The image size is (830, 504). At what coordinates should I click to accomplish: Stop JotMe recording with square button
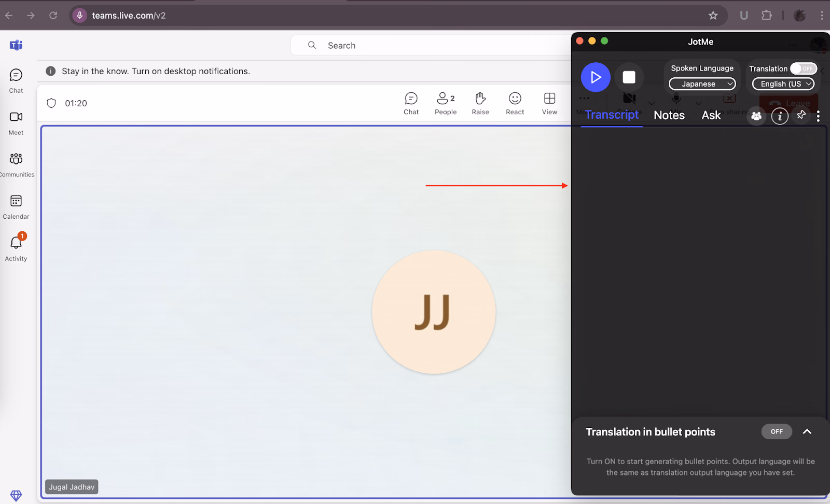pyautogui.click(x=629, y=77)
